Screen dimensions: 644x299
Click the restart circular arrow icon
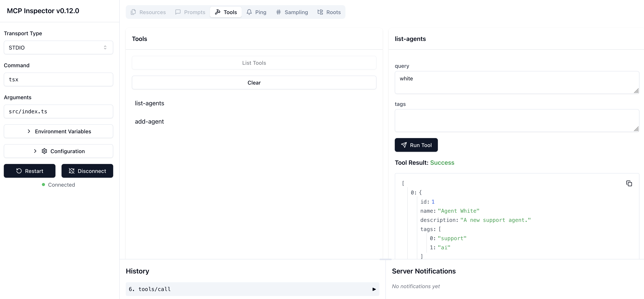[19, 171]
